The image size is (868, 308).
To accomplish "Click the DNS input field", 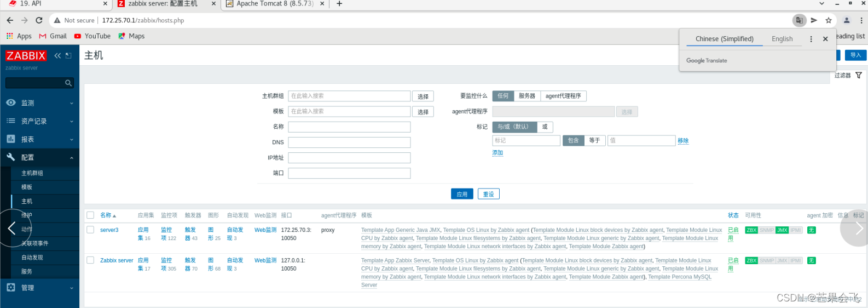I will pyautogui.click(x=349, y=142).
